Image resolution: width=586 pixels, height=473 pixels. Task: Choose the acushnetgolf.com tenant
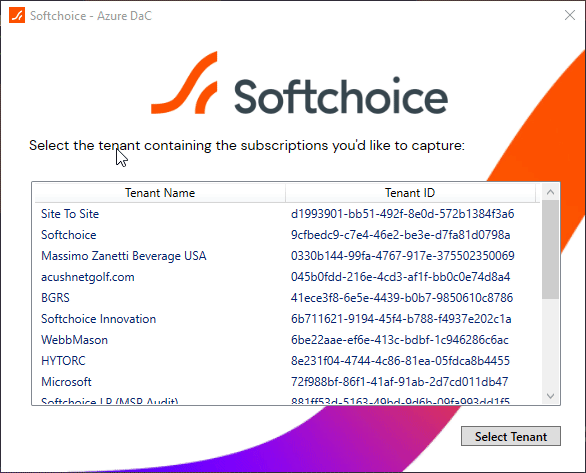(287, 277)
